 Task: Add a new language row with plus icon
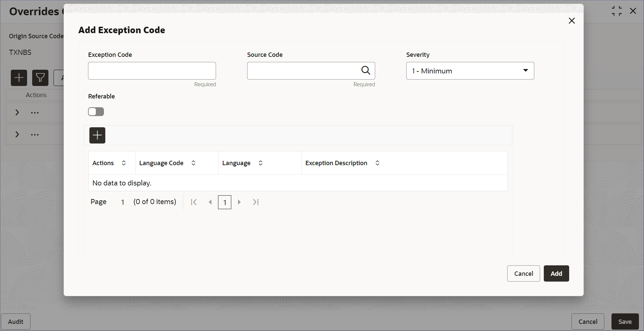(x=97, y=135)
